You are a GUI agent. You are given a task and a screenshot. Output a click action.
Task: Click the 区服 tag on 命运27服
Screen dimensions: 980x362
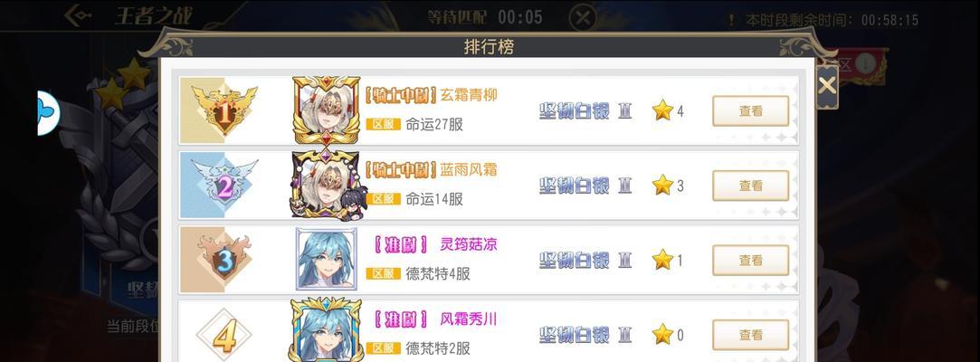click(383, 124)
